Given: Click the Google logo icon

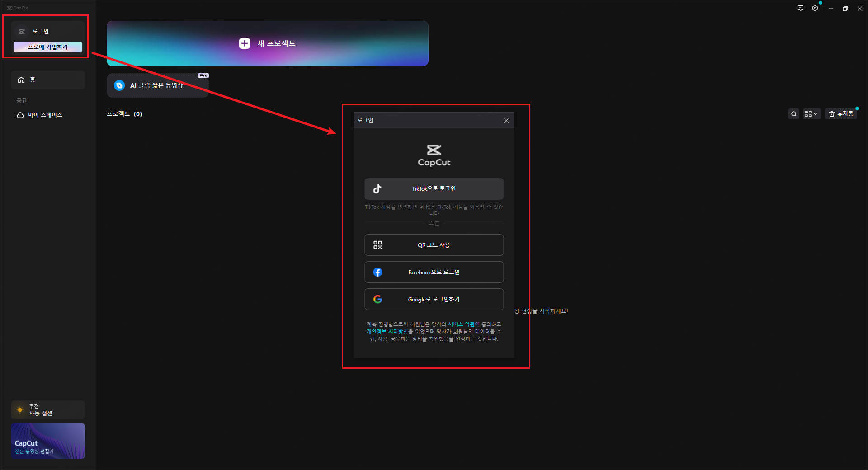Looking at the screenshot, I should [377, 299].
